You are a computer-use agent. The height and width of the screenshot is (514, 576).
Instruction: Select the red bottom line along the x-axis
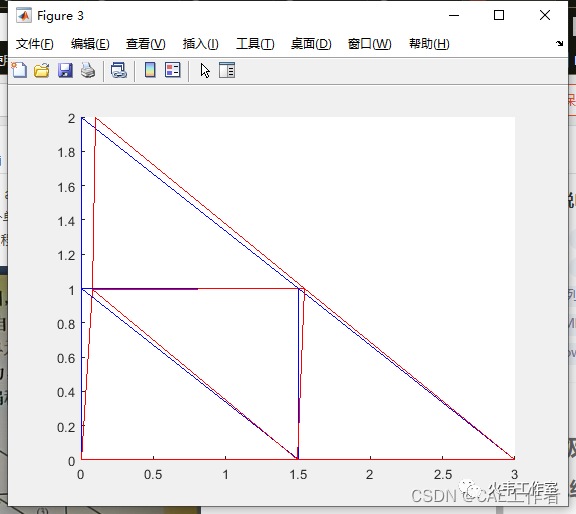point(298,459)
